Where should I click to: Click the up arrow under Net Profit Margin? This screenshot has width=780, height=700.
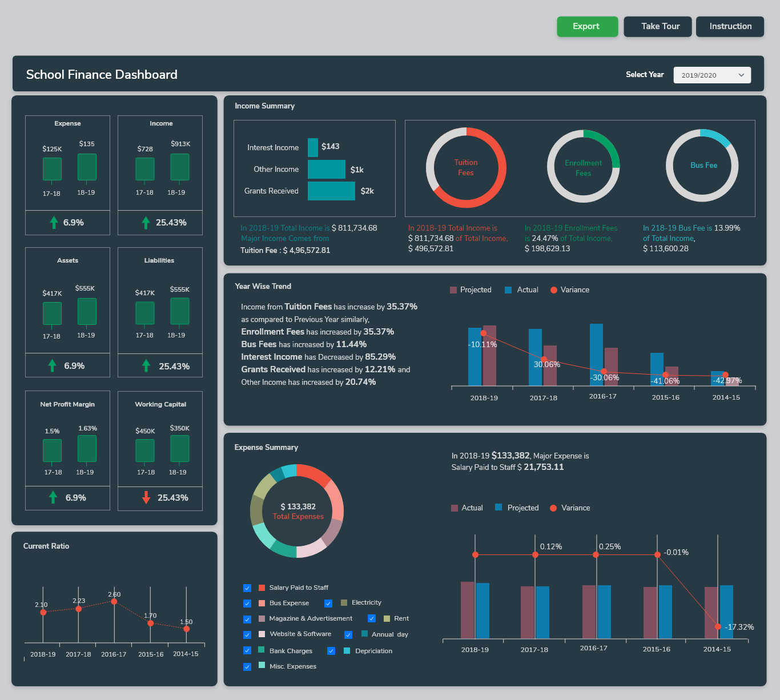coord(53,497)
